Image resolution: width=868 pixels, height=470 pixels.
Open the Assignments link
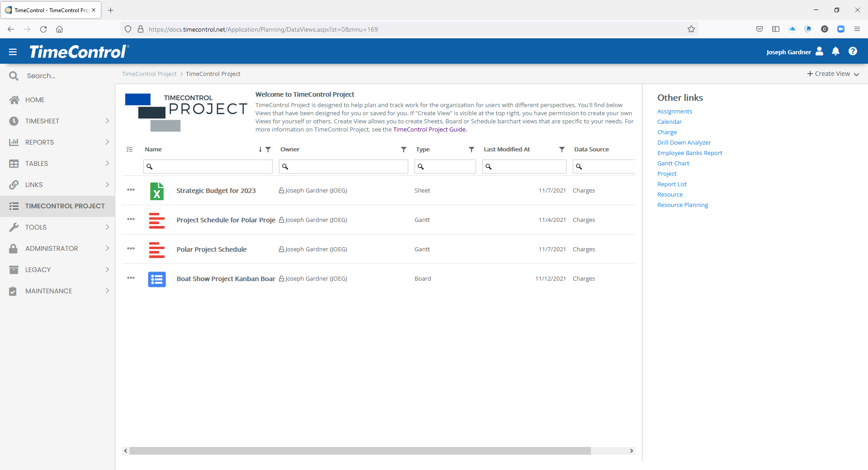(x=675, y=112)
